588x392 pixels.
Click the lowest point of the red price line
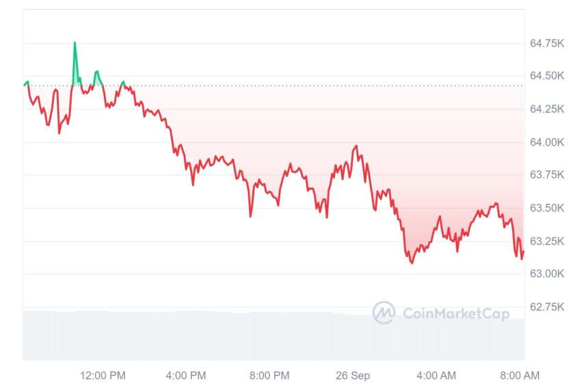[x=412, y=263]
